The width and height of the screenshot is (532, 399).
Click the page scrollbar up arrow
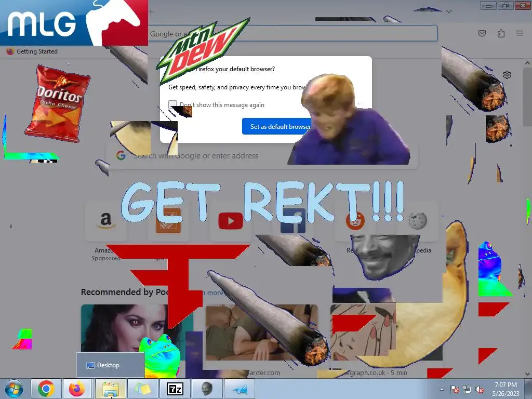(527, 63)
